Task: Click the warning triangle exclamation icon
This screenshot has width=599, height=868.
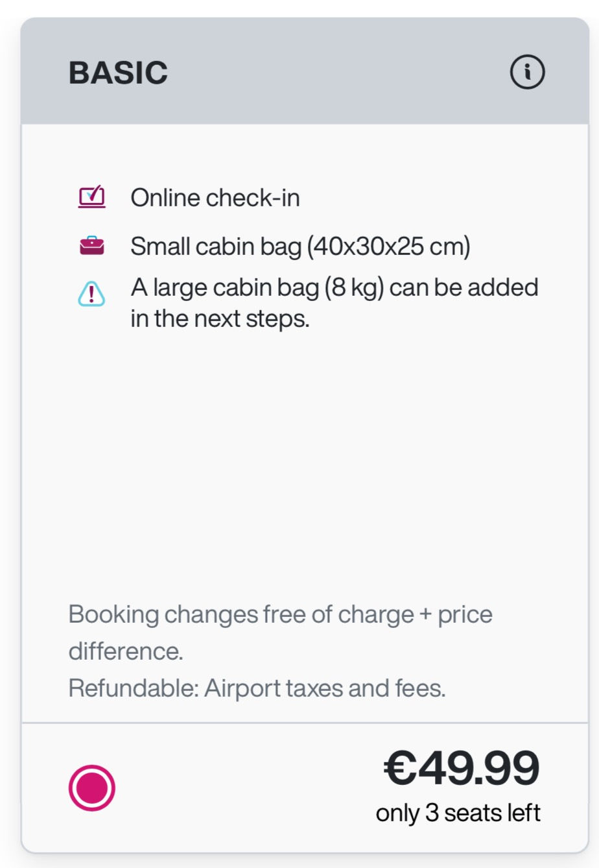Action: pyautogui.click(x=91, y=293)
